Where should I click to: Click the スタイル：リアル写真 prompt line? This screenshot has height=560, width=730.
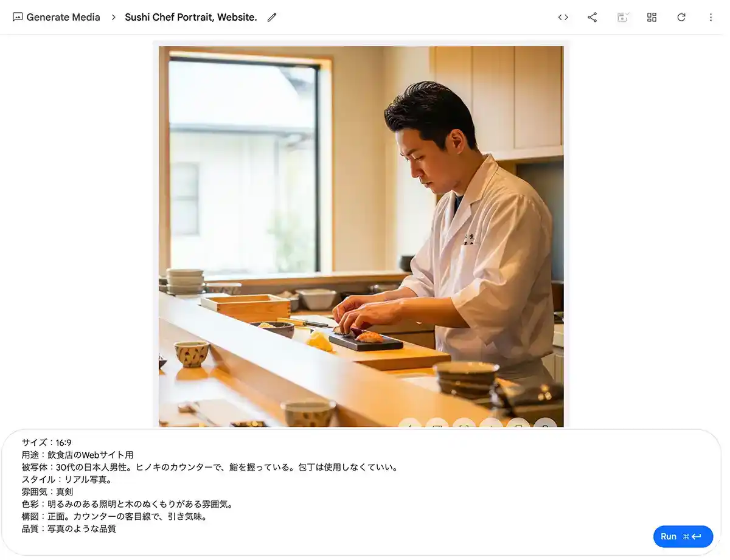(x=67, y=480)
